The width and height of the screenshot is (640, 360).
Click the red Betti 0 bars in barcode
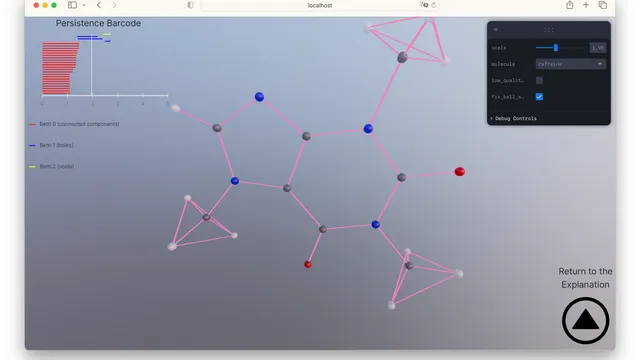(59, 68)
